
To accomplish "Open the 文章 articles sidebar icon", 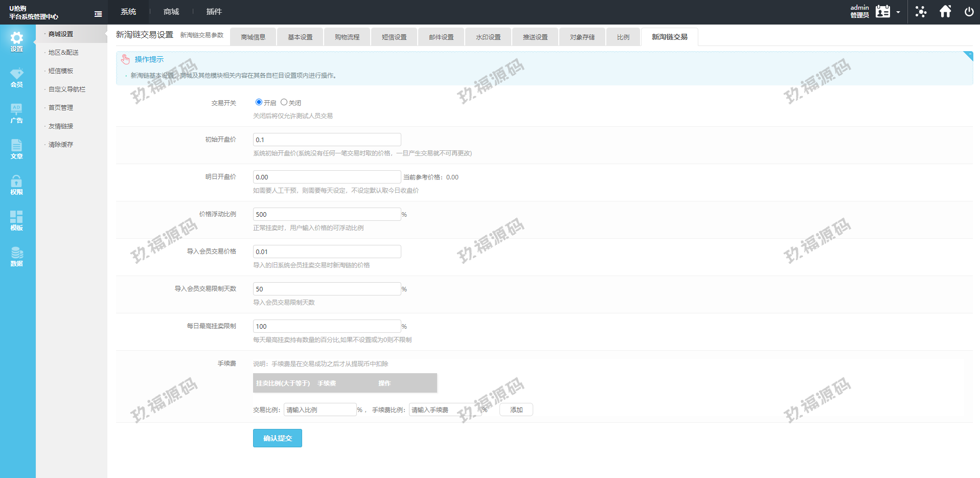I will pyautogui.click(x=17, y=149).
